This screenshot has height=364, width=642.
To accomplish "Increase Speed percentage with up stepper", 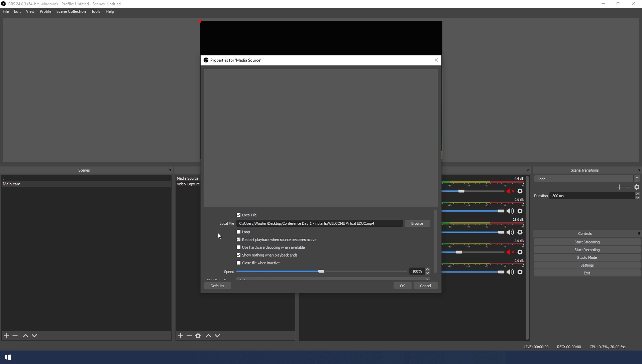I will pos(427,269).
